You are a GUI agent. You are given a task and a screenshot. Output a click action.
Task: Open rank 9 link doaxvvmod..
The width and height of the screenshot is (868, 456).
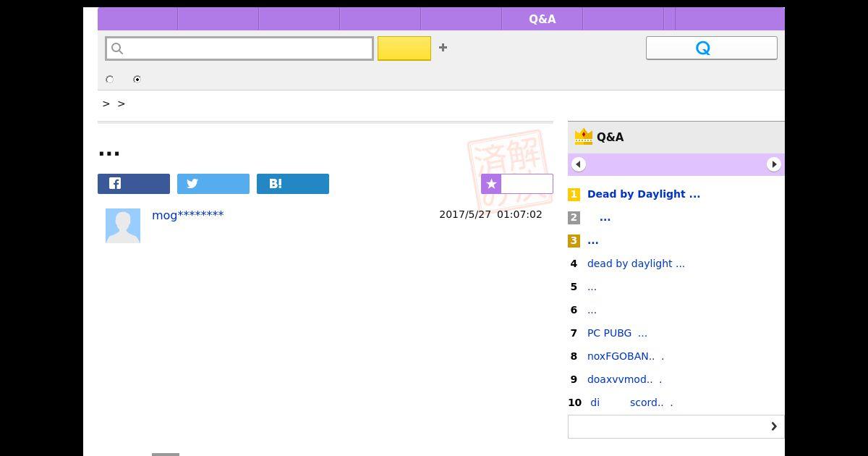[x=624, y=379]
